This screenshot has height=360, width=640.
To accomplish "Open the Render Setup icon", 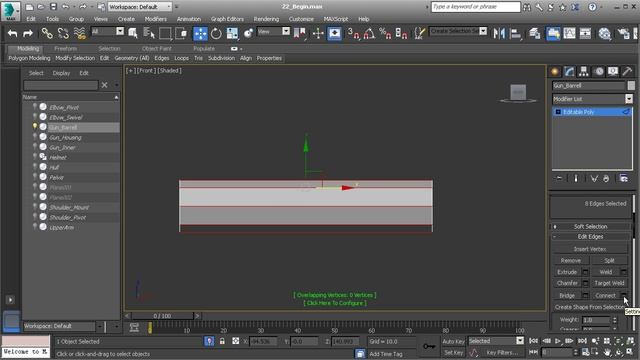I will [623, 33].
